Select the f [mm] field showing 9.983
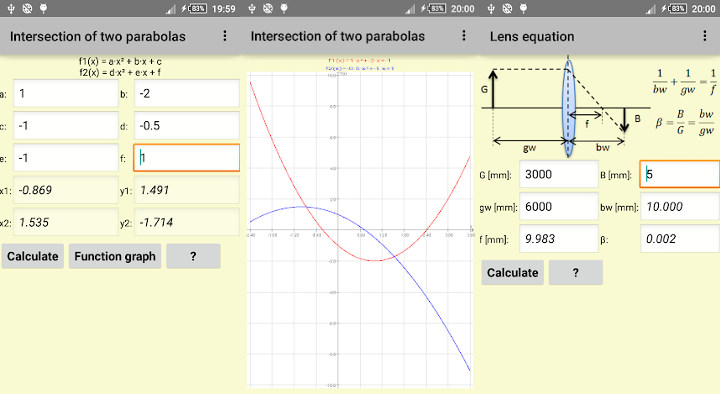The image size is (720, 394). pos(559,239)
